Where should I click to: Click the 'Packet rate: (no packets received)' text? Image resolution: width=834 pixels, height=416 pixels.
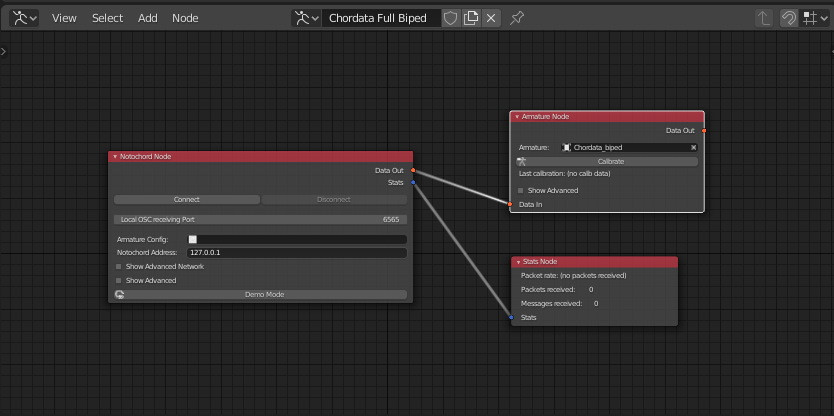click(x=573, y=276)
